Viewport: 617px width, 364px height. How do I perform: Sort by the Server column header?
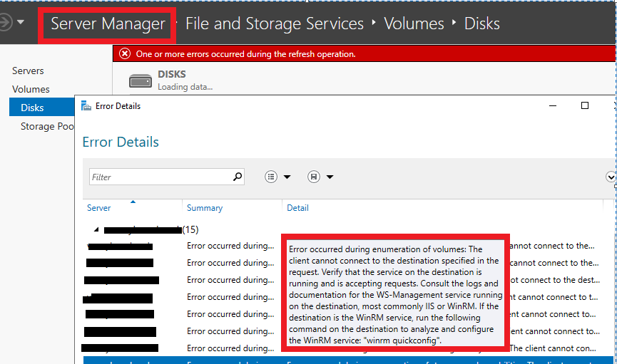click(98, 207)
